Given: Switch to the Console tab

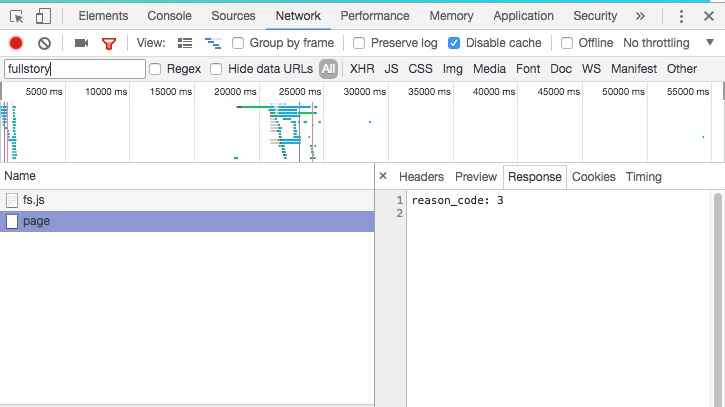Looking at the screenshot, I should 169,16.
